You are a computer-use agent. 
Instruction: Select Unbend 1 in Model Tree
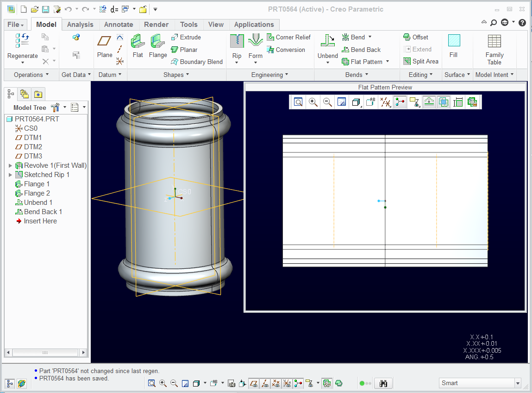pyautogui.click(x=34, y=203)
